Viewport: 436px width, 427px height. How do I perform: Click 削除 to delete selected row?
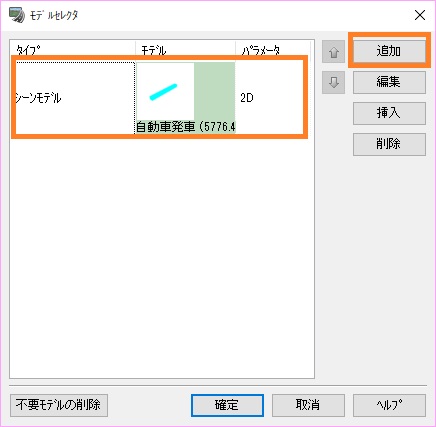(389, 144)
